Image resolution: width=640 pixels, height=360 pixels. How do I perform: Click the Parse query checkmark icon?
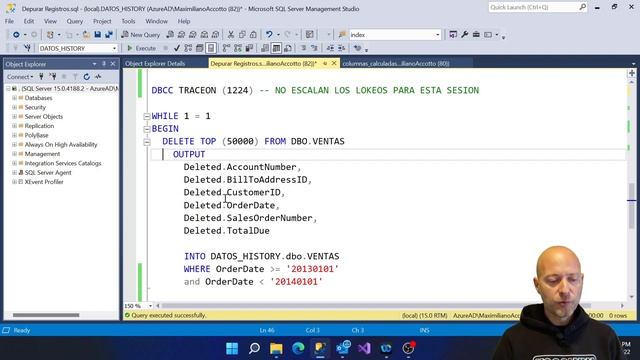(177, 48)
